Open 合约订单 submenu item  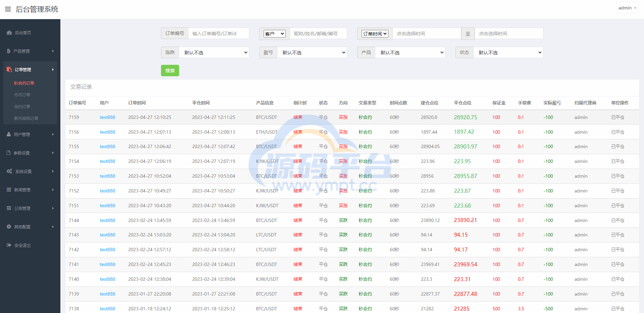click(x=22, y=106)
